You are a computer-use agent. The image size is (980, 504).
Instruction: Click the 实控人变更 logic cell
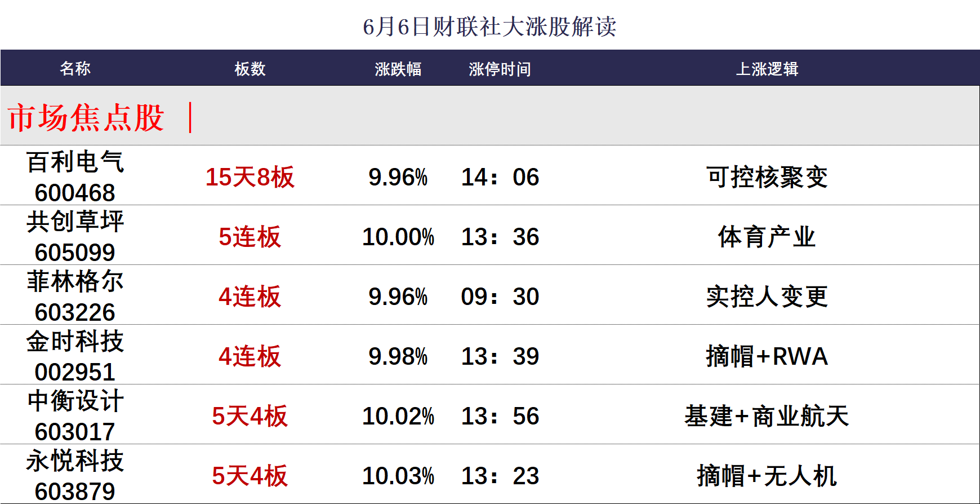(x=767, y=297)
